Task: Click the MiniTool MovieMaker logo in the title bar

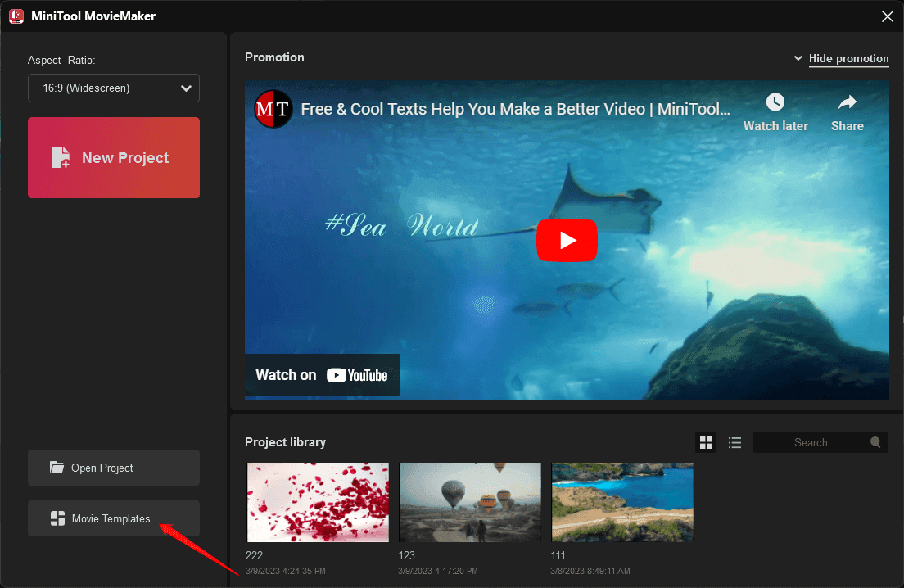Action: click(x=16, y=16)
